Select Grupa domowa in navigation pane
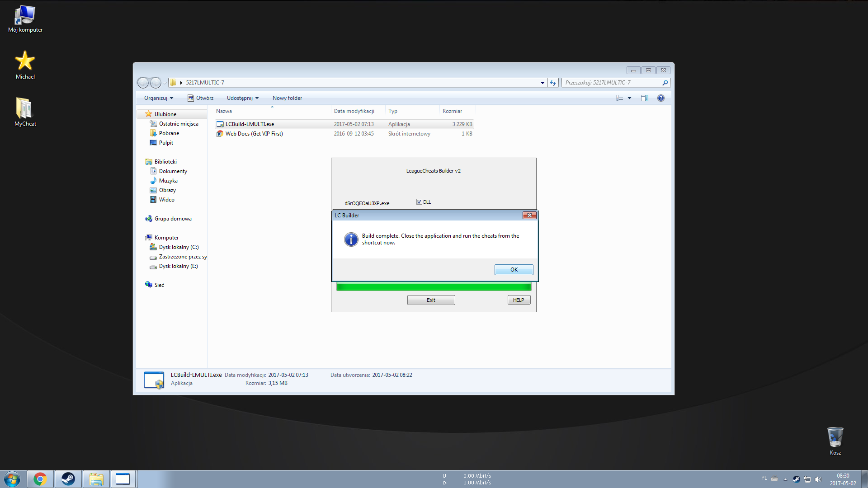Screen dimensions: 868x488 (173, 219)
